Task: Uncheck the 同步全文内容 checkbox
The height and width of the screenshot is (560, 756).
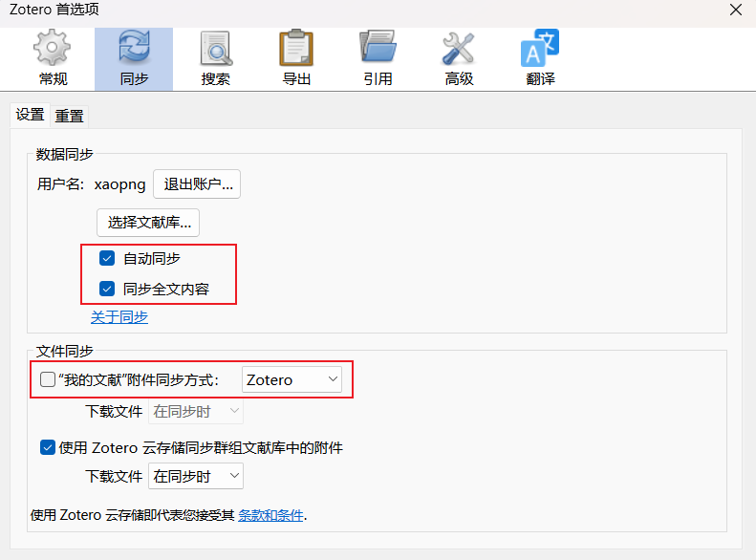Action: [107, 289]
